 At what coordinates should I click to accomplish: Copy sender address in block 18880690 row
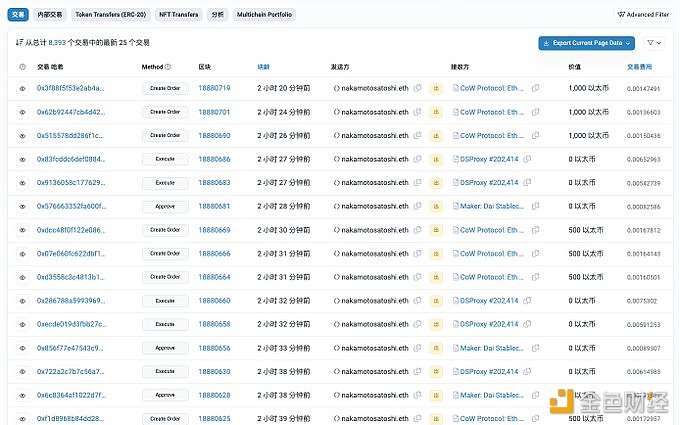417,135
